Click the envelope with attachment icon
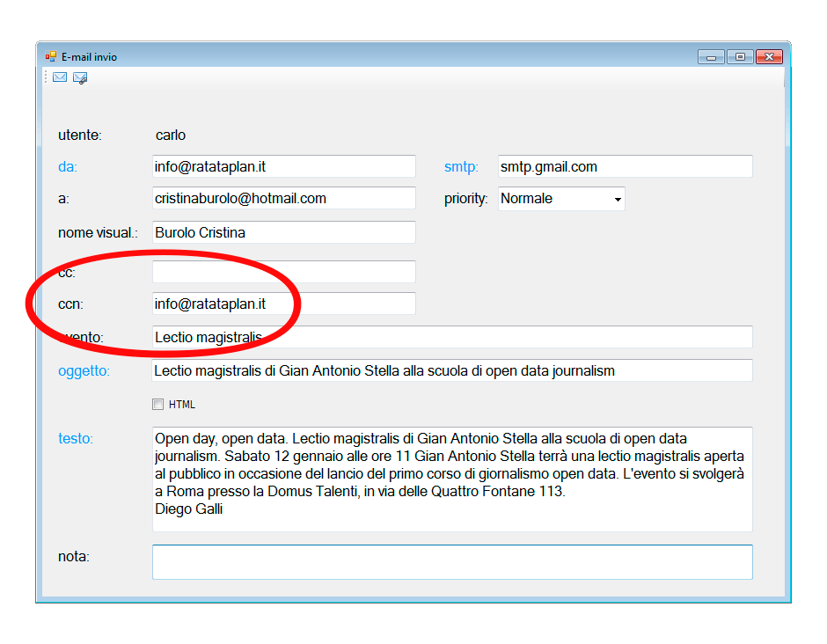Screen dimensions: 827x644 point(80,78)
